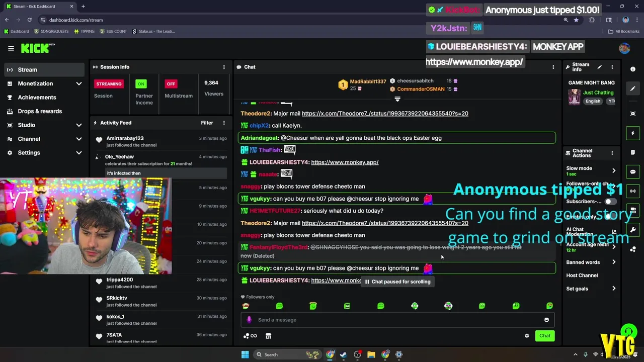Click the channel points infinity icon
Viewport: 644px width, 362px height.
(x=250, y=336)
